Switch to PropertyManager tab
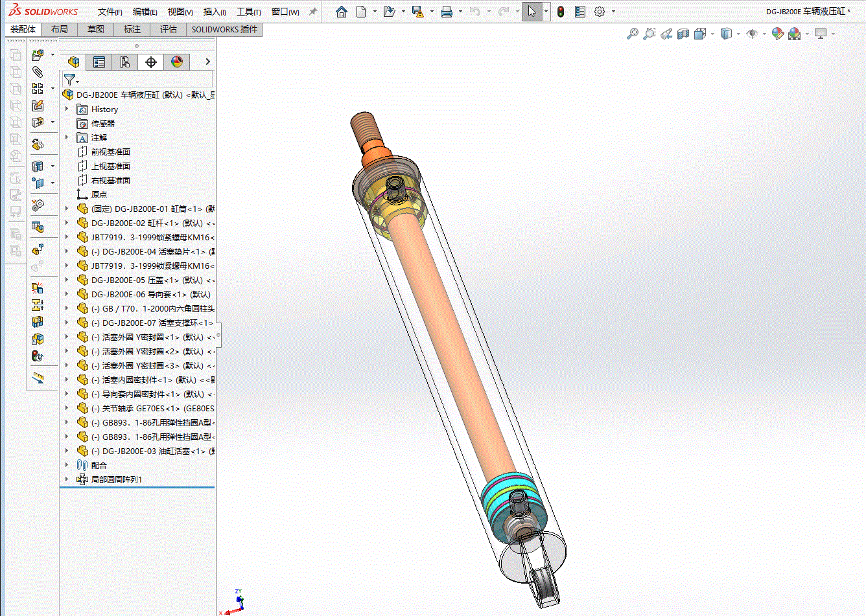 point(99,62)
